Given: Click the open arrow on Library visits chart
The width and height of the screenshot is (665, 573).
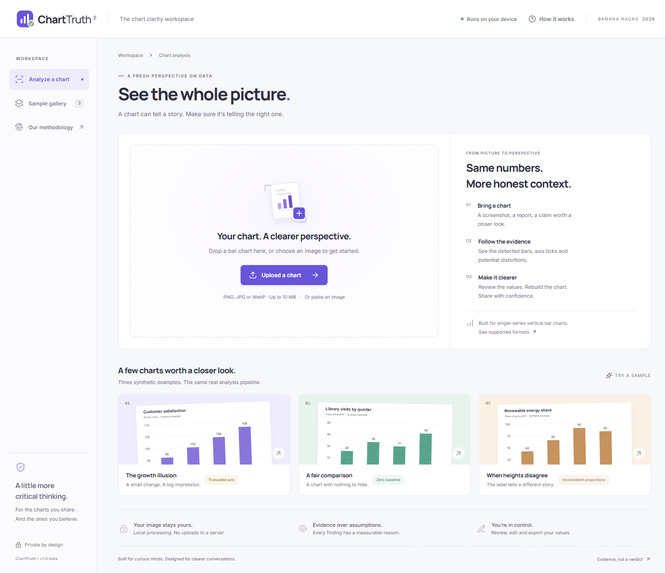Looking at the screenshot, I should (x=458, y=453).
